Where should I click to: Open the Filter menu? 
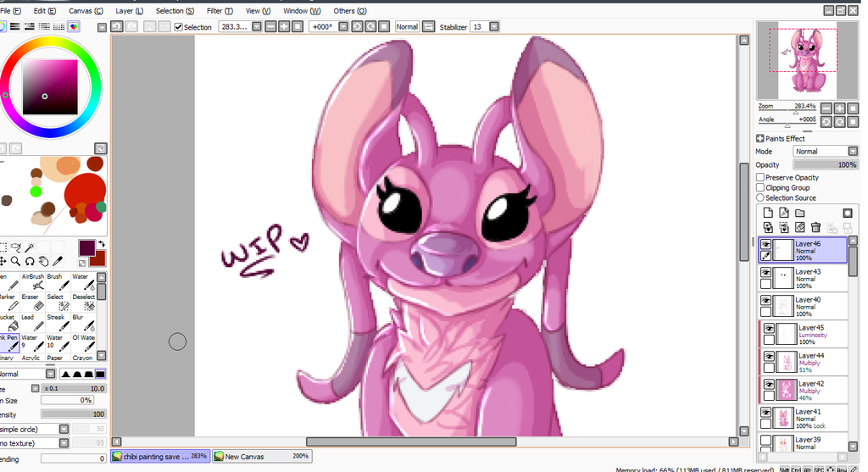coord(219,11)
